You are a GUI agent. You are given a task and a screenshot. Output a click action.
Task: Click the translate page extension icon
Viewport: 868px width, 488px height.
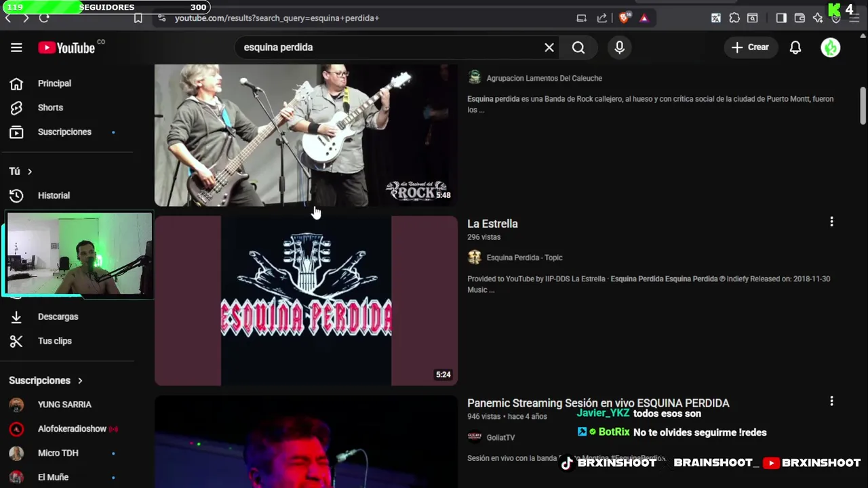click(x=716, y=18)
